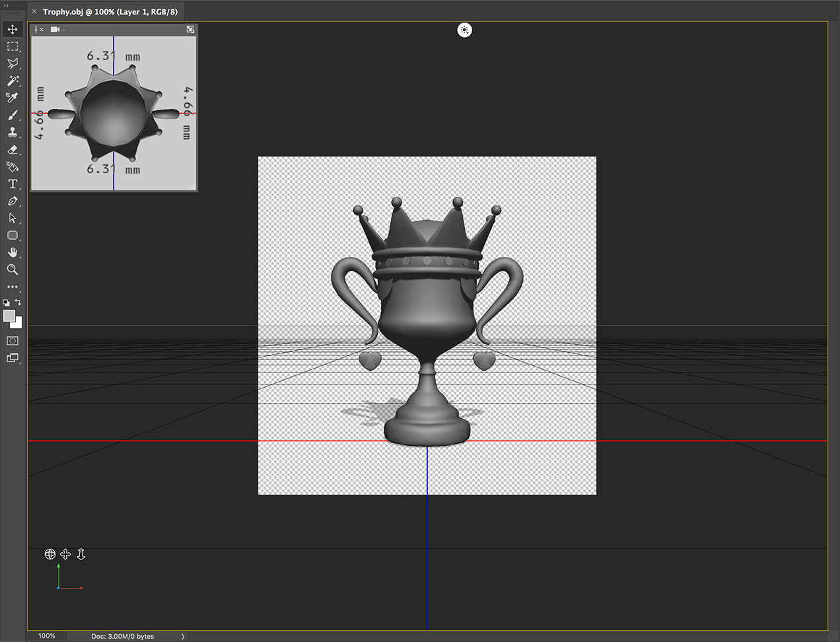Select the Clone Stamp tool
Image resolution: width=840 pixels, height=642 pixels.
coord(12,131)
